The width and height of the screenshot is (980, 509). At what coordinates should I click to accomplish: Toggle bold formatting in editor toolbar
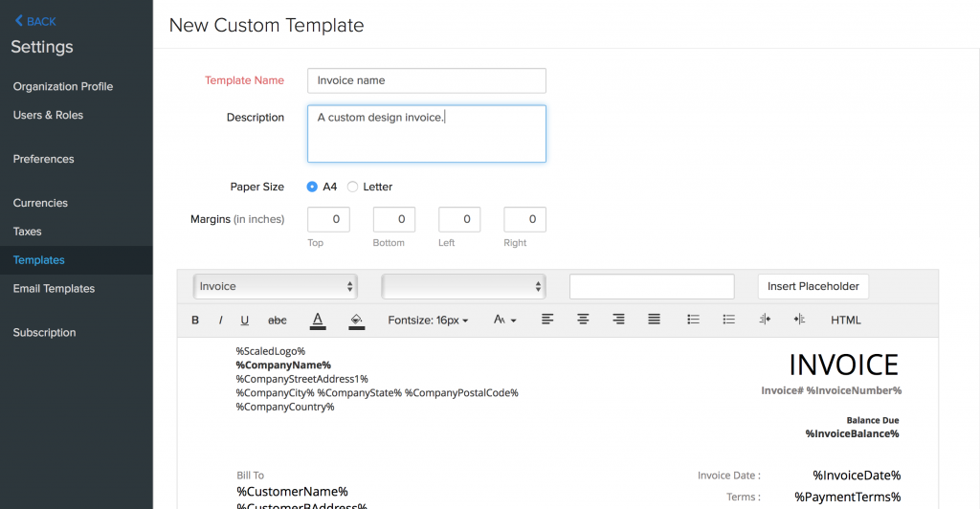pyautogui.click(x=195, y=320)
